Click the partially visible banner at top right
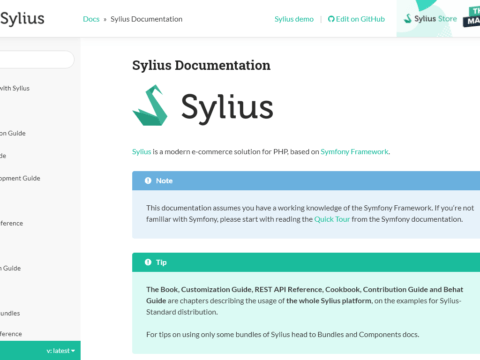 click(471, 17)
